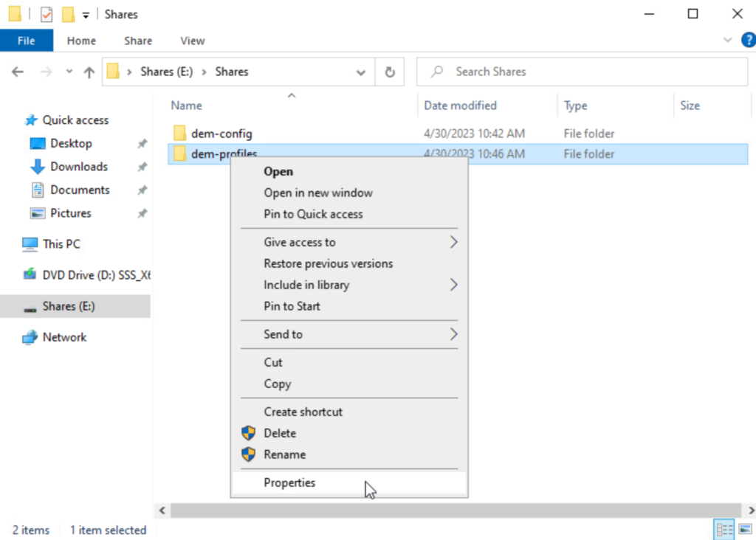Sort by Date modified column header
The width and height of the screenshot is (756, 540).
[460, 105]
